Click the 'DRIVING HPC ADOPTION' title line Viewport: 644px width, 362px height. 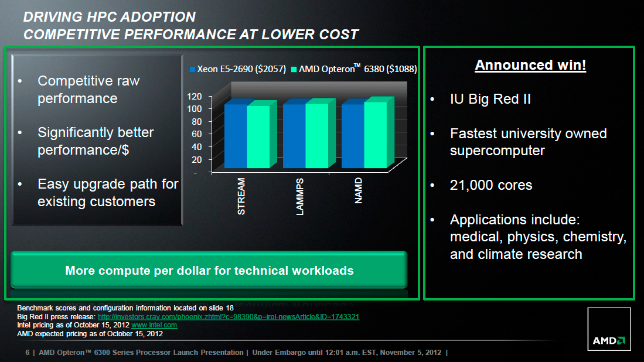(x=109, y=17)
